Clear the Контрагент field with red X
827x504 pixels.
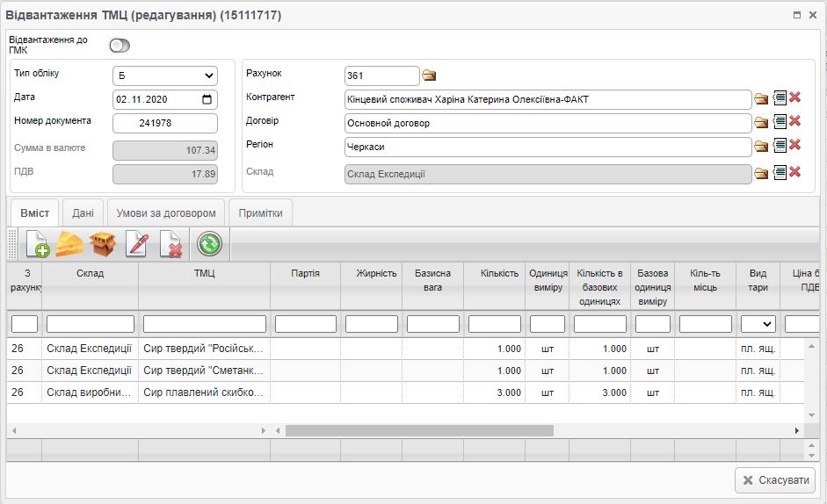point(794,97)
